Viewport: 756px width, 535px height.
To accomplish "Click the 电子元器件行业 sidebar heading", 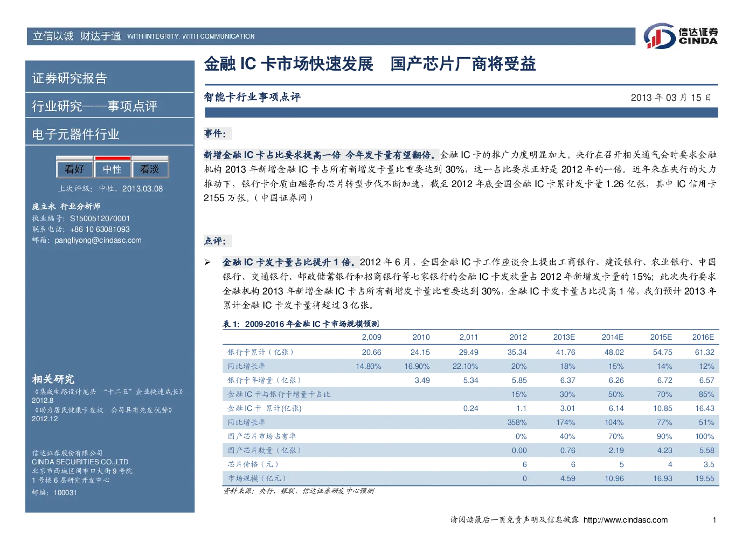I will tap(75, 134).
